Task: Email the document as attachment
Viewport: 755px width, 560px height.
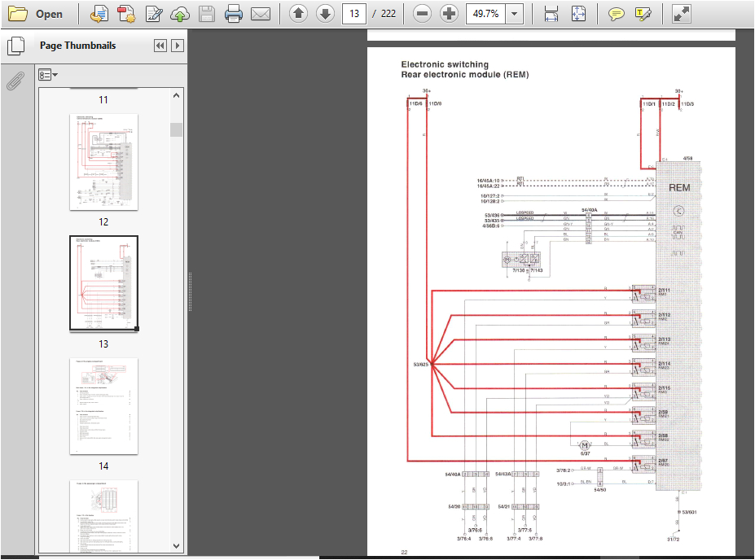Action: 261,14
